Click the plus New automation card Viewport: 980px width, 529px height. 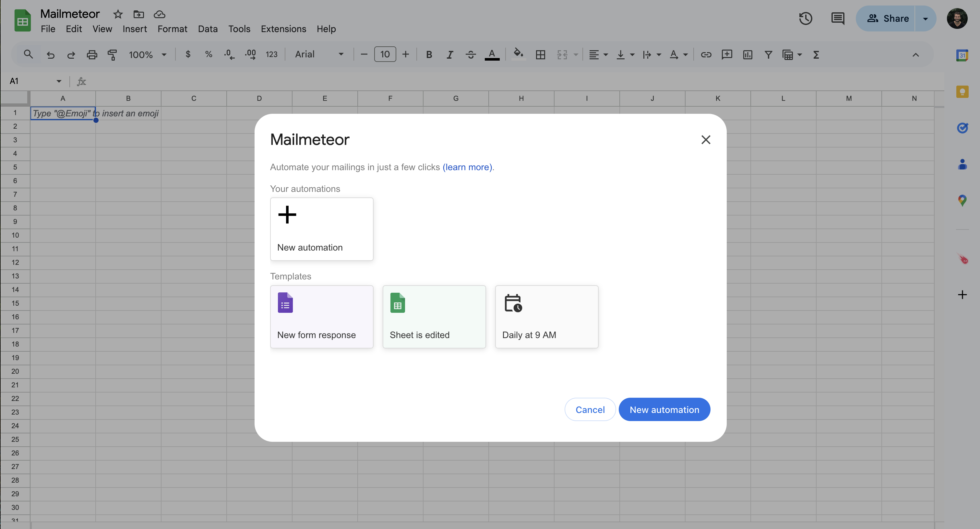click(x=321, y=229)
